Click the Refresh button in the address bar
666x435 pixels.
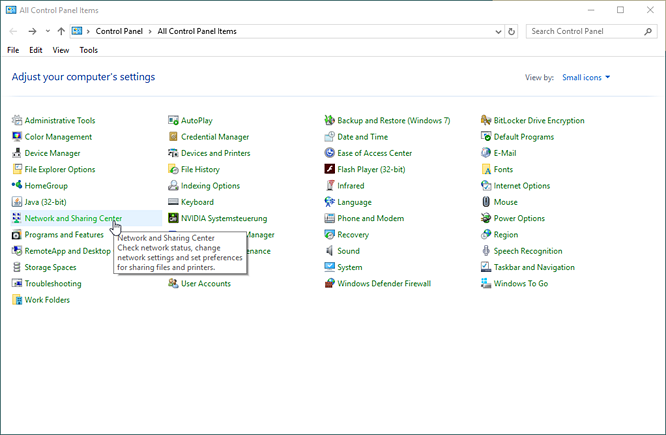[x=511, y=31]
